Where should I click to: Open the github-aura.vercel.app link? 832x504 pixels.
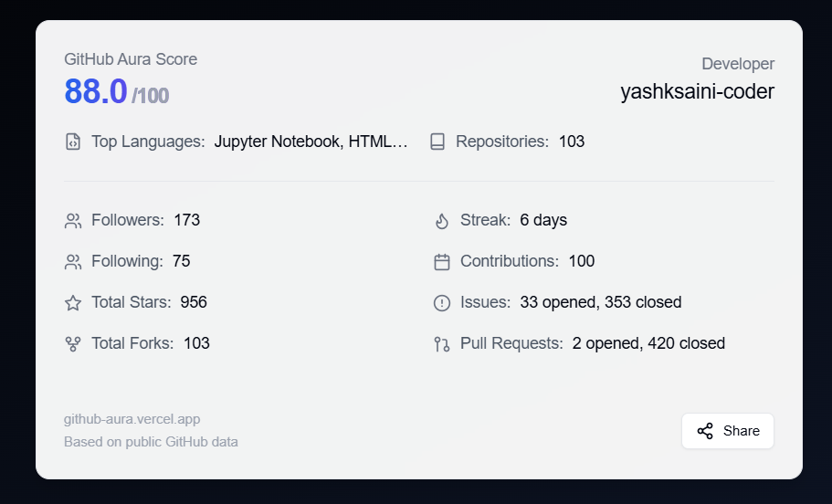click(132, 419)
